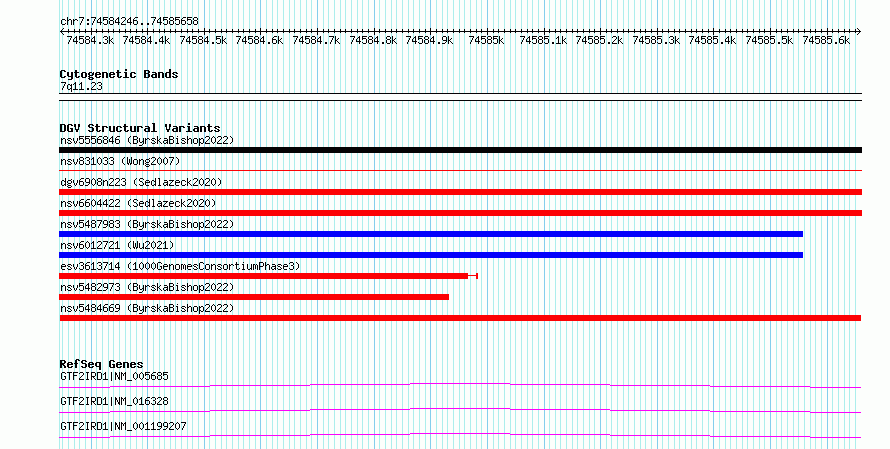The image size is (890, 449).
Task: Click the red esv3613714 variant bar
Action: (263, 276)
